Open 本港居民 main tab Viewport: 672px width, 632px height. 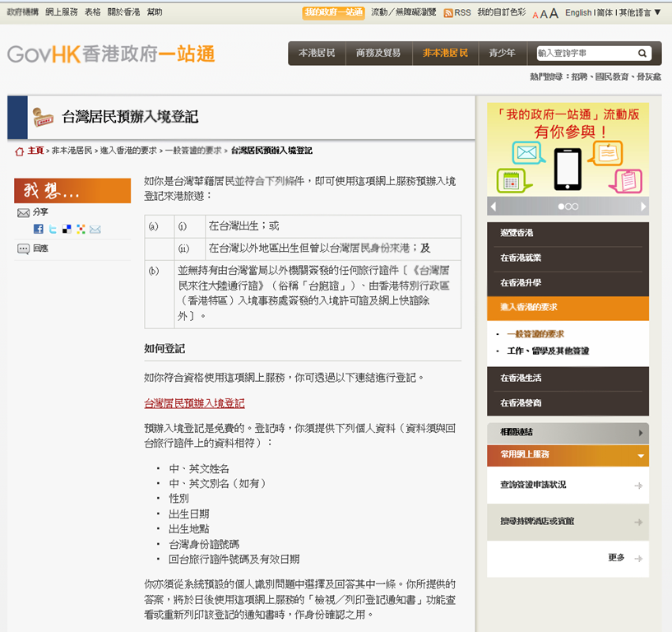coord(317,53)
